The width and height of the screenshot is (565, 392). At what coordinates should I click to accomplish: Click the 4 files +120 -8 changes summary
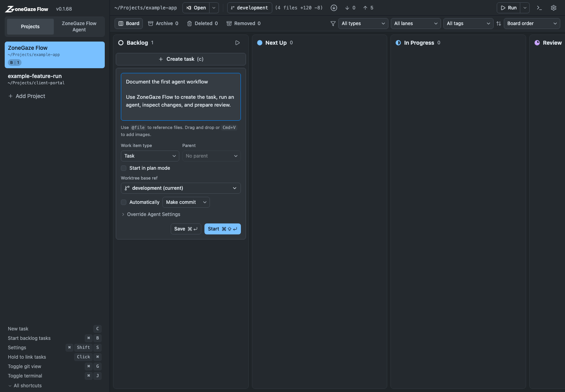[299, 8]
